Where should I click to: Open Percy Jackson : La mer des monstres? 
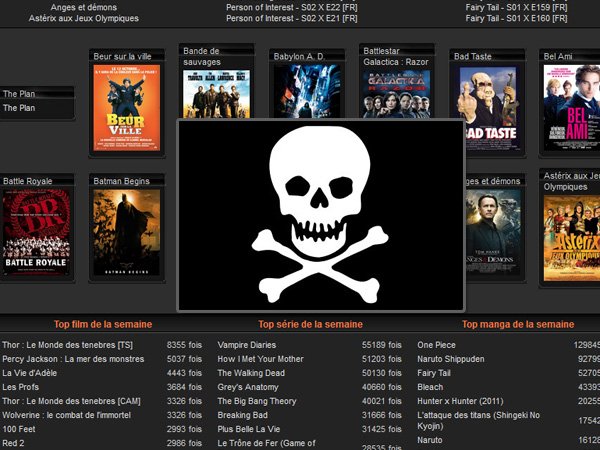(x=73, y=358)
